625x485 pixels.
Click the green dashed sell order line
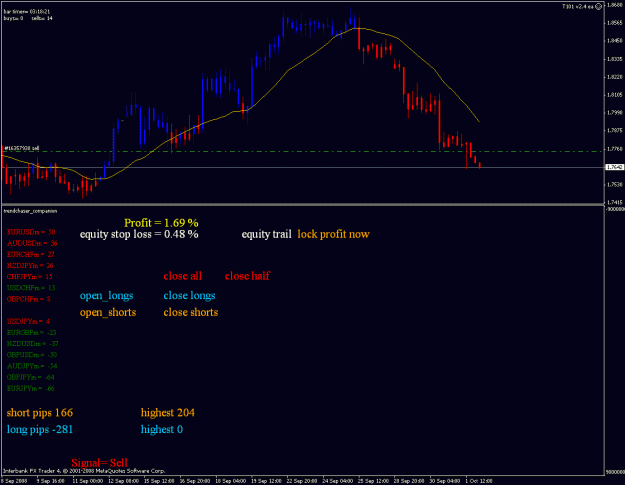pyautogui.click(x=303, y=151)
